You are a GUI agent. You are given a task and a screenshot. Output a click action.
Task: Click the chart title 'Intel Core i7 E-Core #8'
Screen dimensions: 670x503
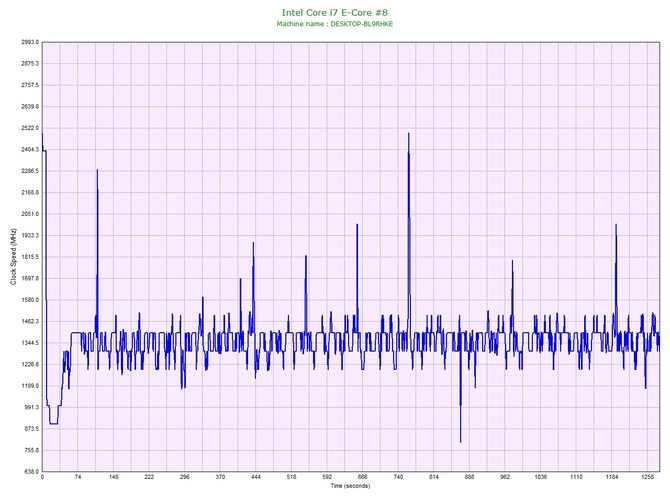click(335, 13)
